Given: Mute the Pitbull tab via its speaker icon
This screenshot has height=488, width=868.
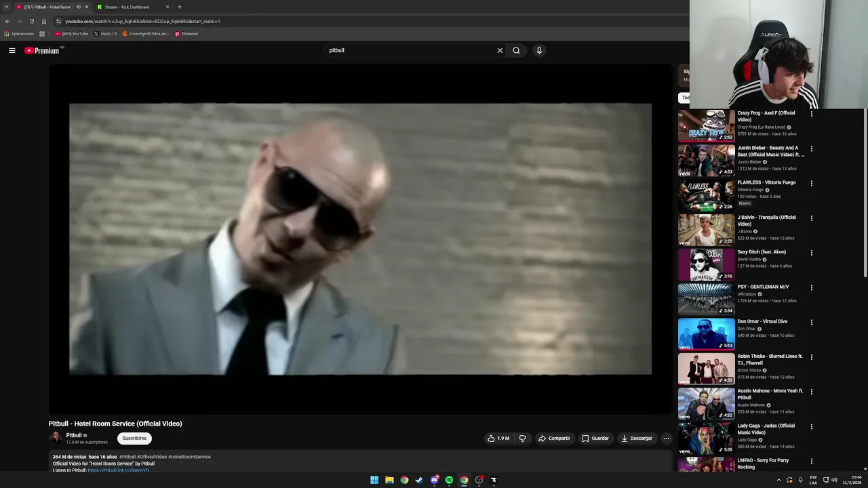Looking at the screenshot, I should [x=78, y=7].
